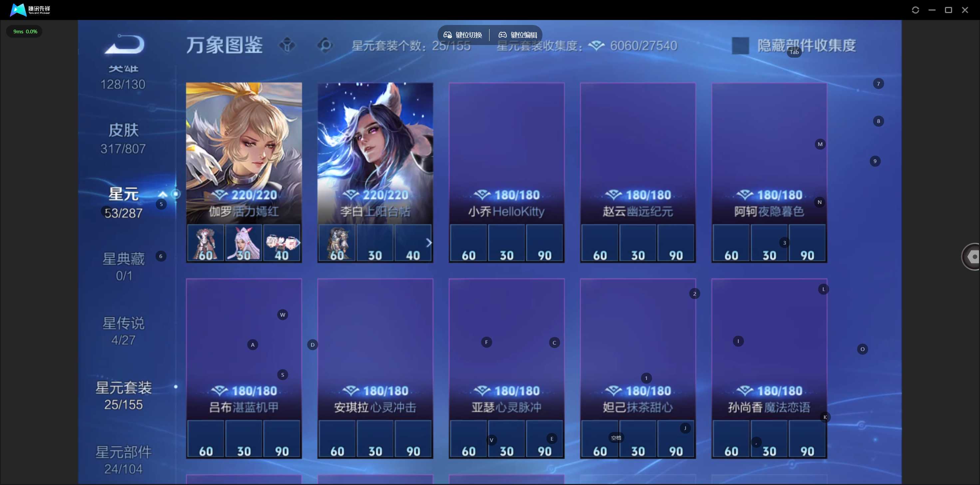The height and width of the screenshot is (485, 980).
Task: Select 李白 armor component icon worth 60
Action: pos(337,243)
